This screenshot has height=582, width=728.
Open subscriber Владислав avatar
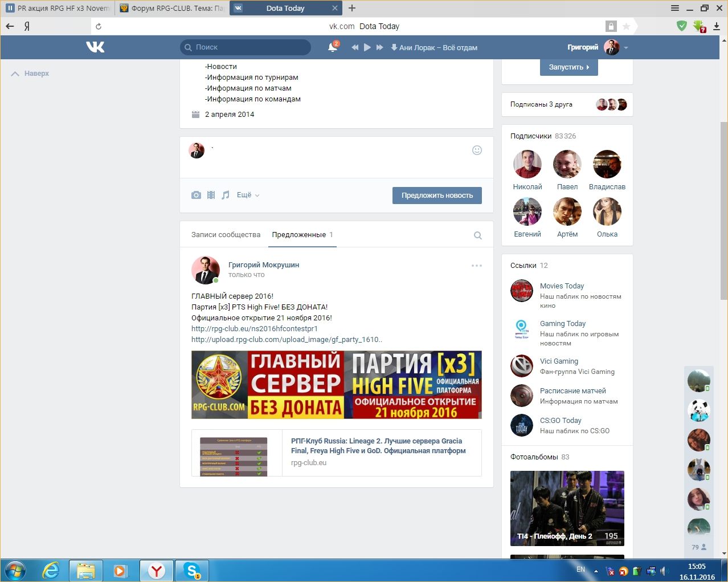pos(607,165)
